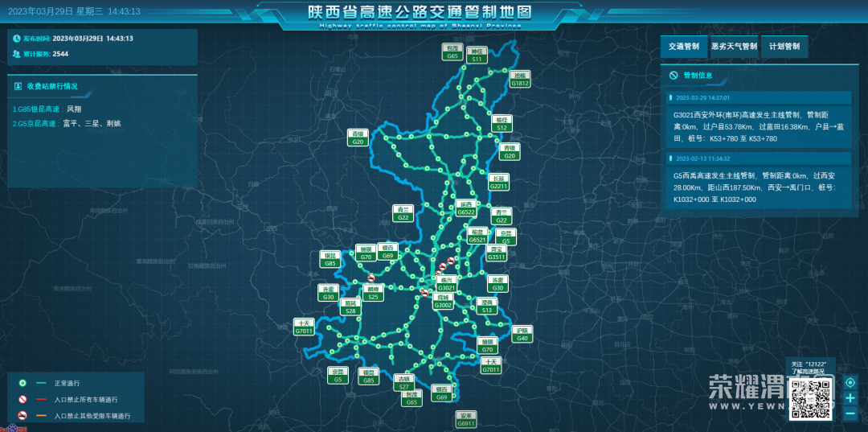Zoom in with the plus button
Image resolution: width=868 pixels, height=432 pixels.
point(850,397)
